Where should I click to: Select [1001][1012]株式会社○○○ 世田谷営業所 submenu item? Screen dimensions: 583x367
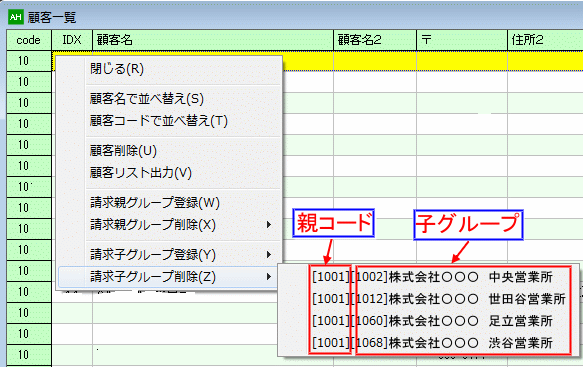click(x=428, y=299)
